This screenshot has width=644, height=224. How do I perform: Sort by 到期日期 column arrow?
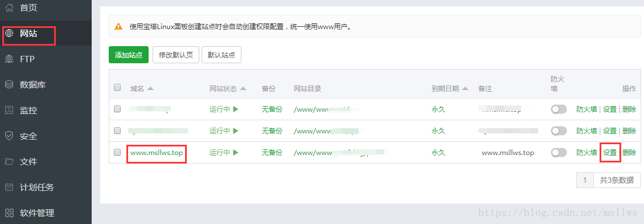pyautogui.click(x=465, y=89)
